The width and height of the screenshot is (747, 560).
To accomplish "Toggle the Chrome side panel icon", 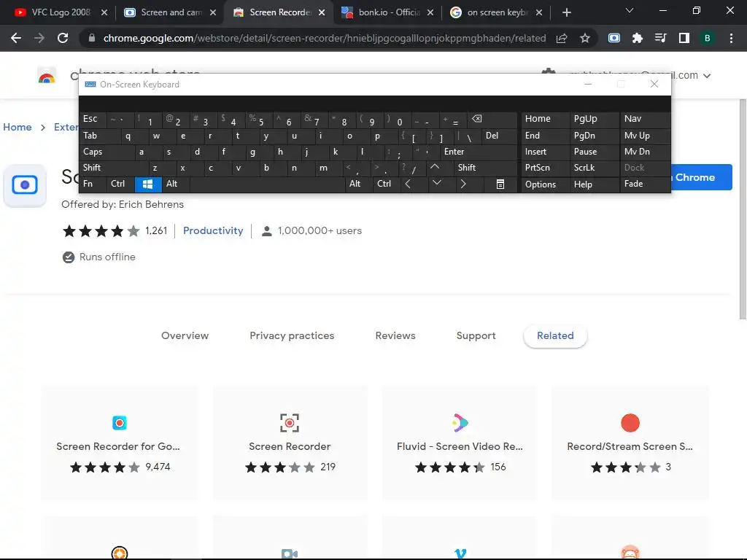I will [684, 38].
